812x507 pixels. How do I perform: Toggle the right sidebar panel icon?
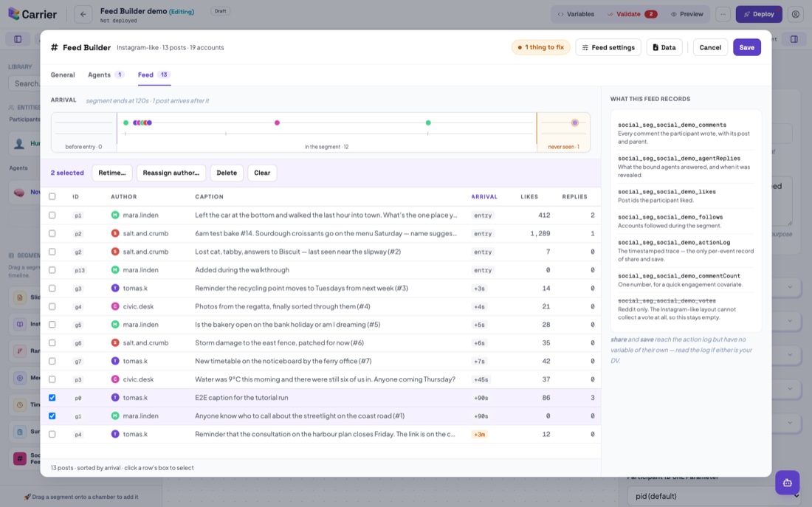point(794,39)
